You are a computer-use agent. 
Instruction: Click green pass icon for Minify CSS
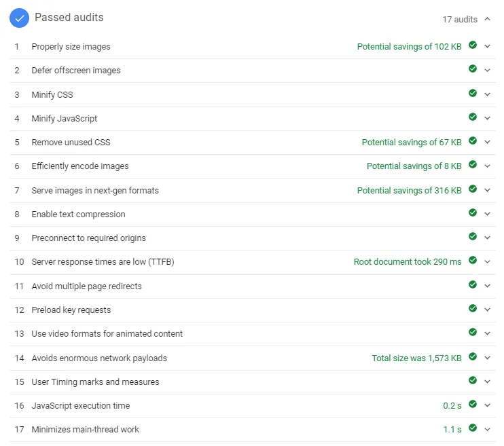pos(473,93)
